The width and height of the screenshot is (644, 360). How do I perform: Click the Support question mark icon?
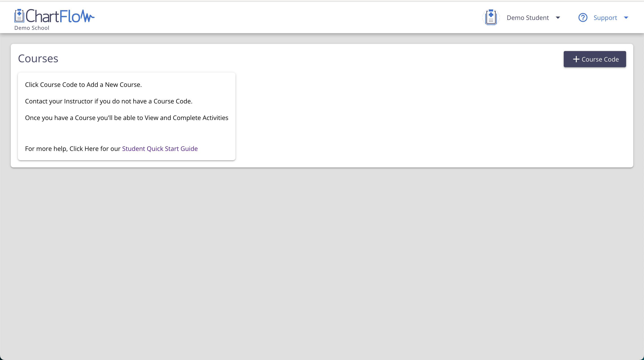583,17
